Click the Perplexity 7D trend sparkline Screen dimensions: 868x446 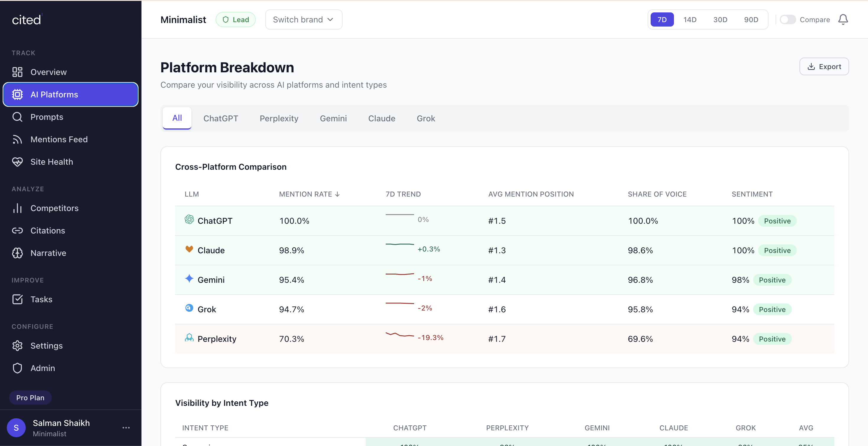point(400,335)
